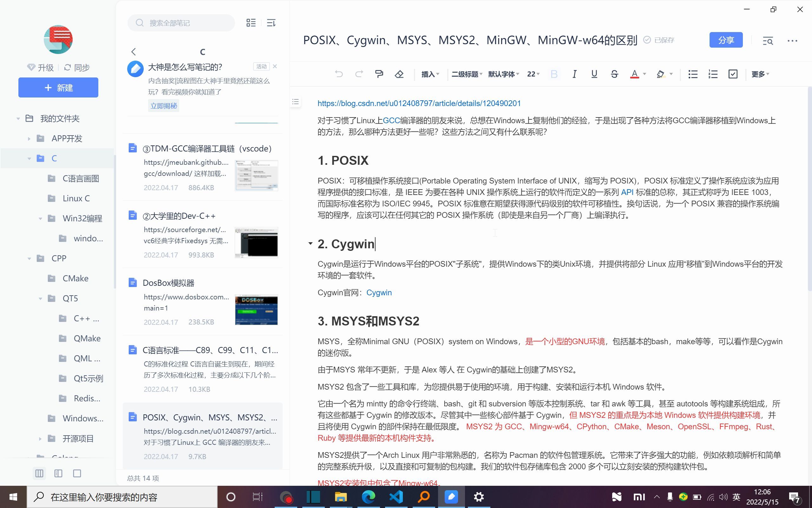The width and height of the screenshot is (812, 508).
Task: Select the format painter tool
Action: [x=379, y=74]
